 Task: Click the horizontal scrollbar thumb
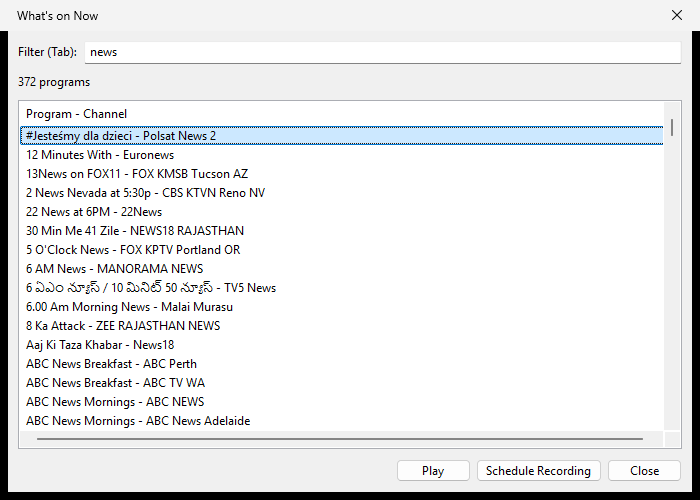(x=340, y=439)
